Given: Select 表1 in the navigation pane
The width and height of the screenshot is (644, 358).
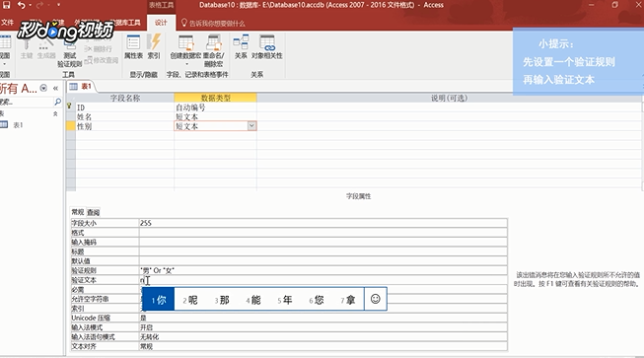Looking at the screenshot, I should tap(18, 125).
